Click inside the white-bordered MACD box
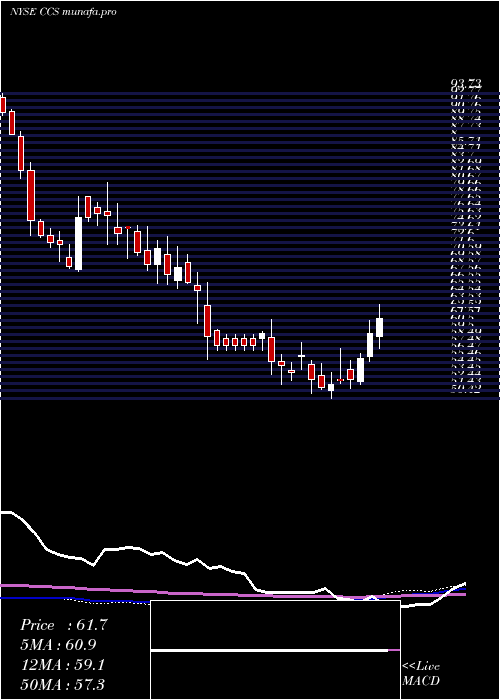500x700 pixels. 275,650
